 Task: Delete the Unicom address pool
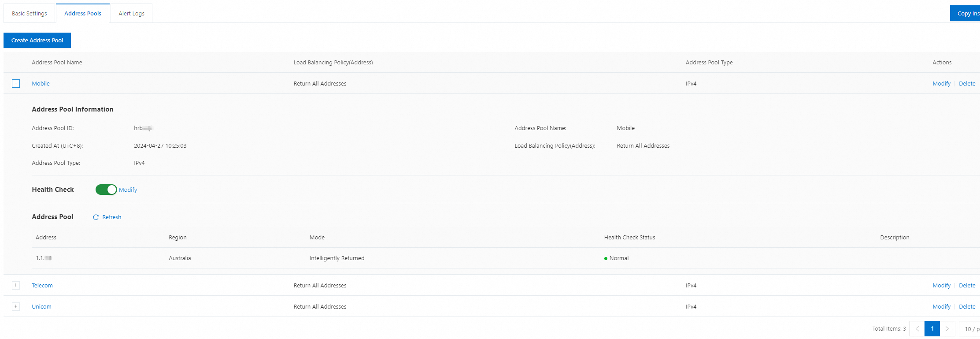coord(967,306)
